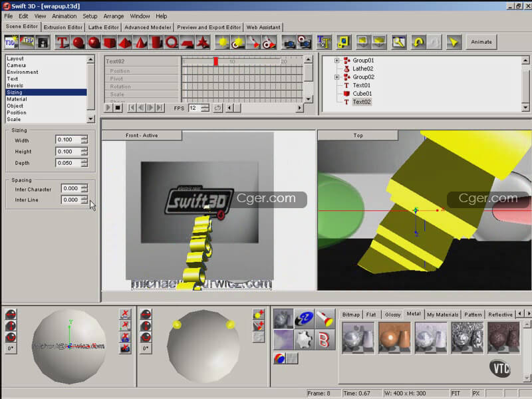The height and width of the screenshot is (399, 532).
Task: Toggle rotation increment on lighting trackball
Action: point(146,348)
